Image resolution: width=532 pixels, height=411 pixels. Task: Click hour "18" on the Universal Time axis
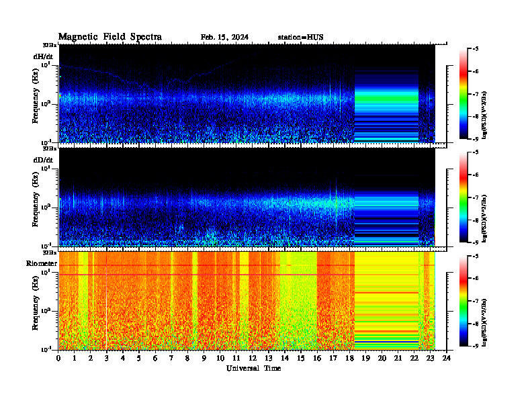point(349,358)
